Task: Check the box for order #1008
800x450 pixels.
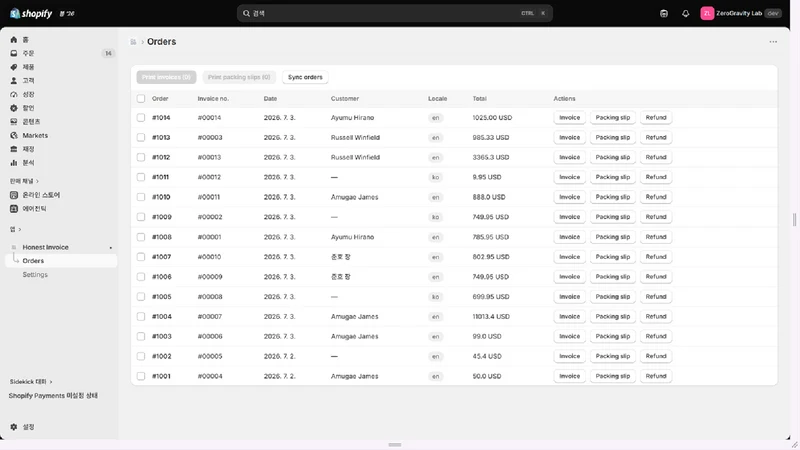Action: tap(141, 237)
